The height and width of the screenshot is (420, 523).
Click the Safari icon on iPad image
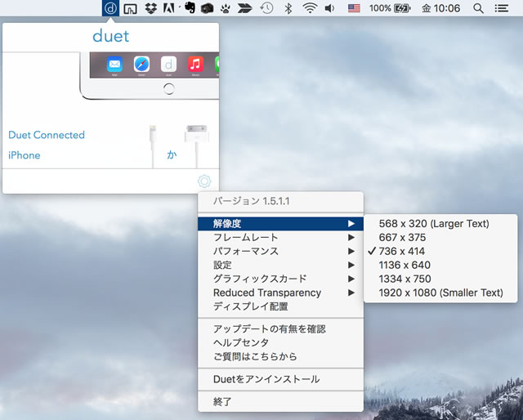pos(141,65)
